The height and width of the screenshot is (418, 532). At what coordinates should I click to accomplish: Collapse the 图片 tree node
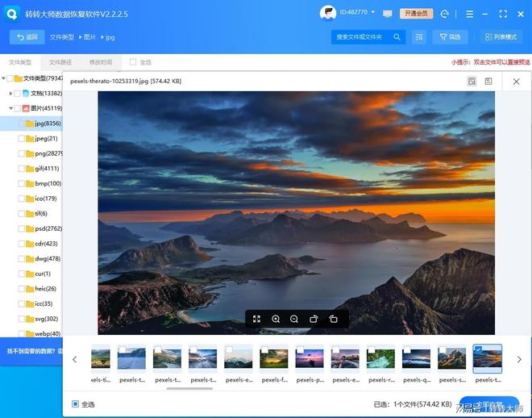pyautogui.click(x=9, y=108)
